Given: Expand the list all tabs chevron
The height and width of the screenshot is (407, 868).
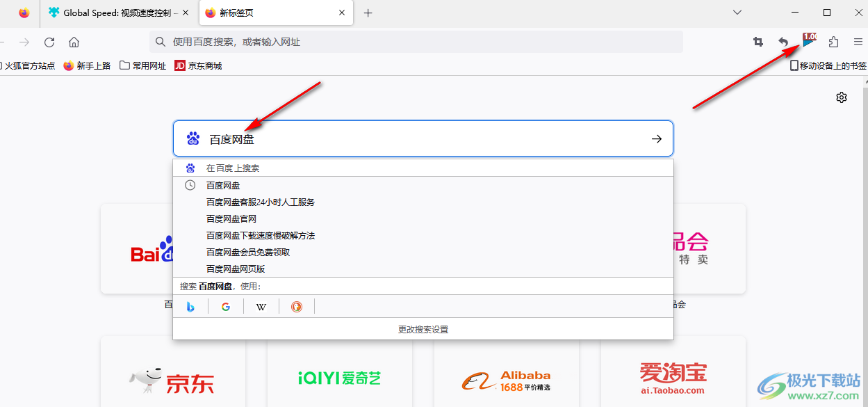Looking at the screenshot, I should (x=737, y=13).
